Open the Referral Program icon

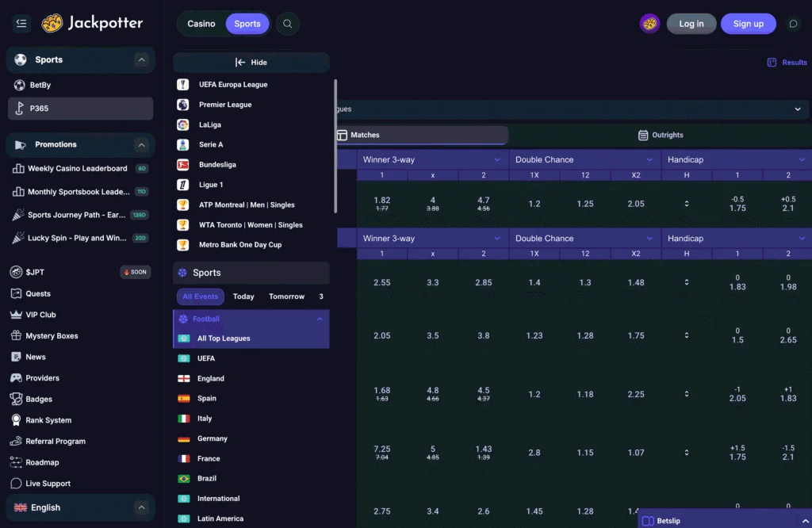coord(16,441)
